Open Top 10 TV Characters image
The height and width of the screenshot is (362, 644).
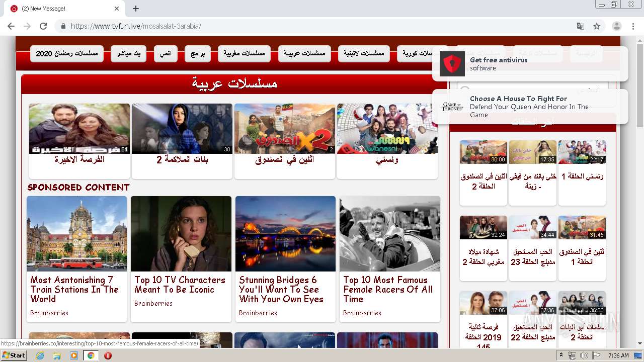tap(181, 234)
